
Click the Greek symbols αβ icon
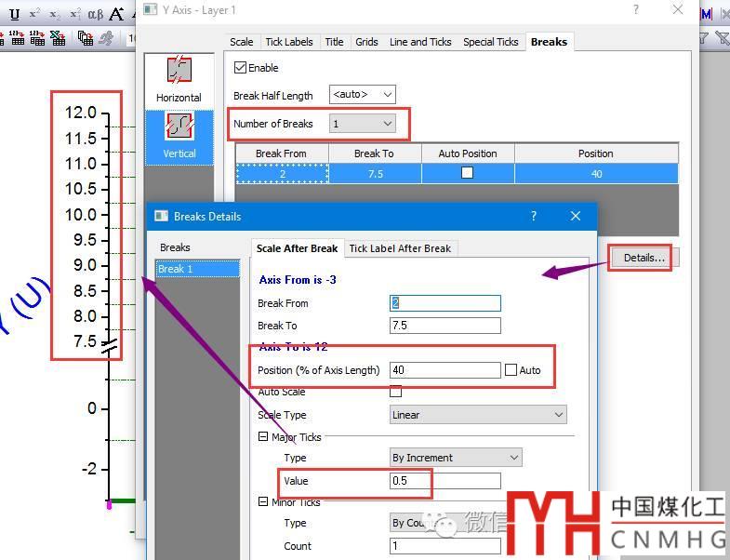tap(95, 14)
